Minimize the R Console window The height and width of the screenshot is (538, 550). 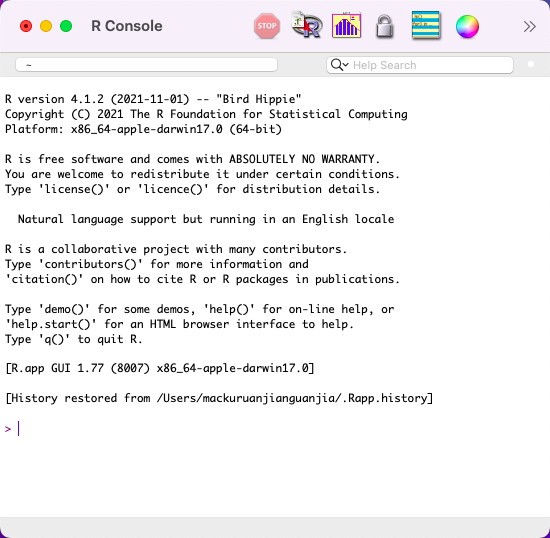click(46, 26)
